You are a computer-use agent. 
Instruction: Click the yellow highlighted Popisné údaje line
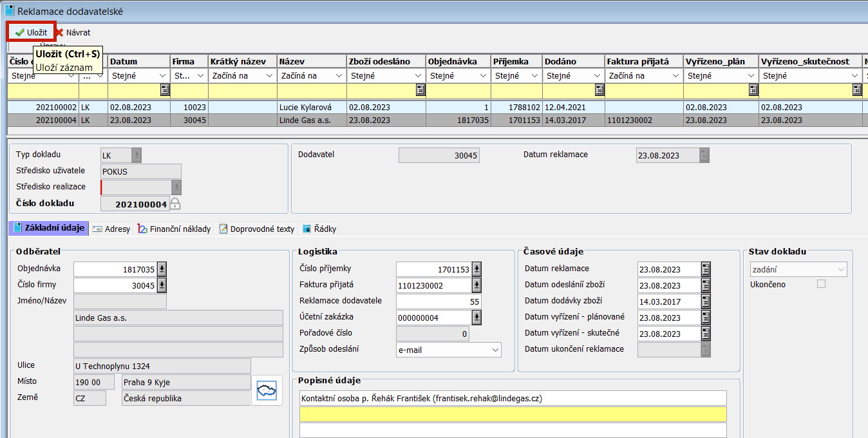click(513, 414)
